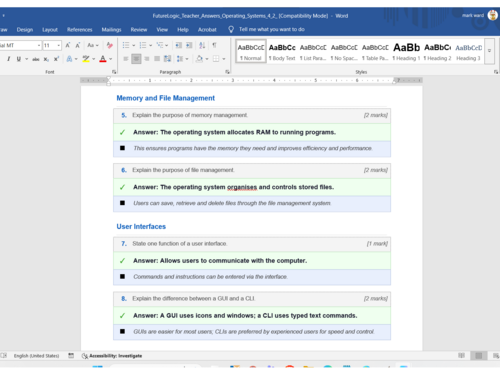Screen dimensions: 500x375
Task: Open the Font dialog launcher
Action: pyautogui.click(x=114, y=72)
